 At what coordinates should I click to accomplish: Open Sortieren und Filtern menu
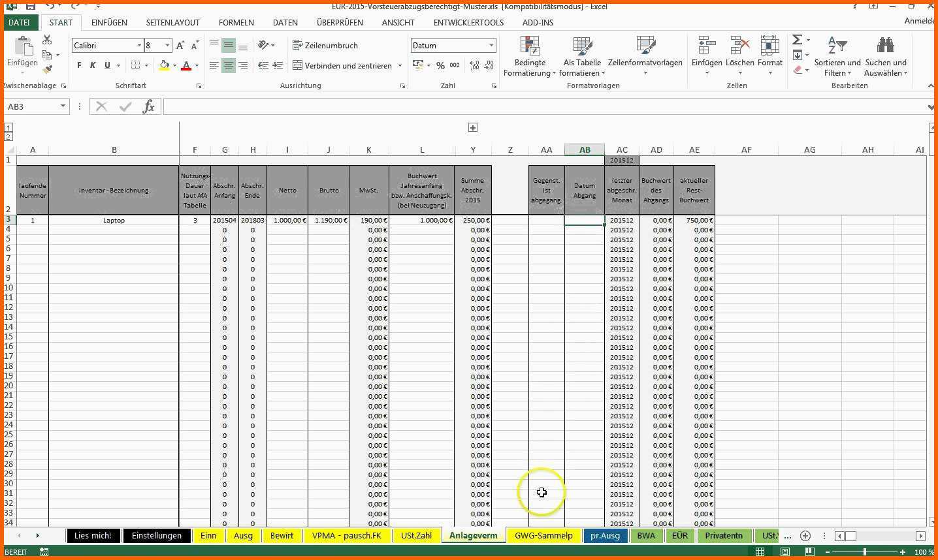click(x=837, y=56)
